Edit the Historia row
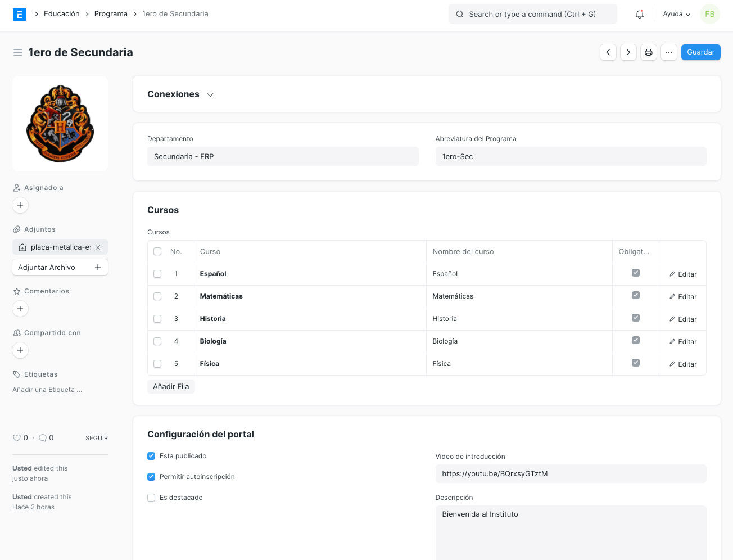 pyautogui.click(x=683, y=319)
